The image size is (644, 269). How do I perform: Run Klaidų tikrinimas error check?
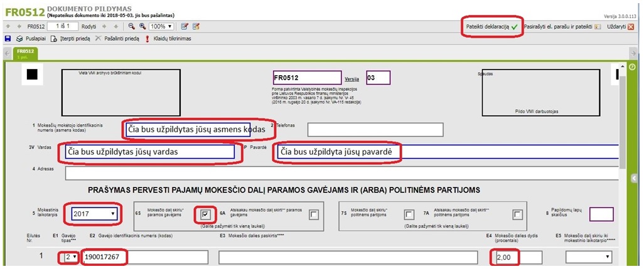[168, 39]
